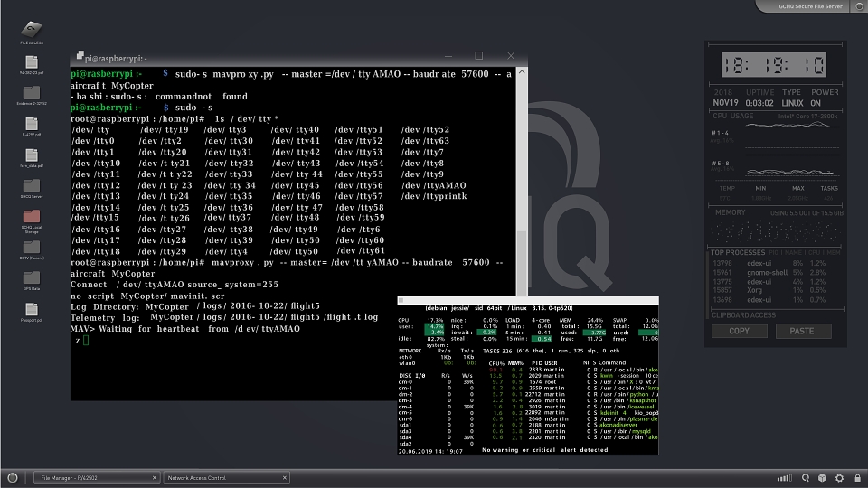Click the GCHQ Secure File Server label
Screen dimensions: 868x488
[810, 6]
